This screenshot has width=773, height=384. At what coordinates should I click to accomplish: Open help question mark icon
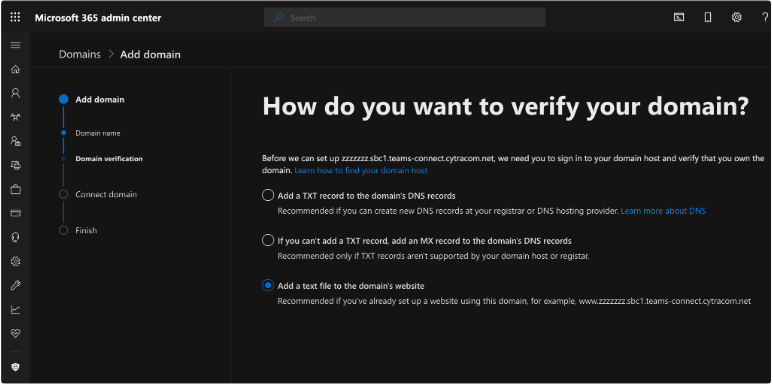(765, 17)
